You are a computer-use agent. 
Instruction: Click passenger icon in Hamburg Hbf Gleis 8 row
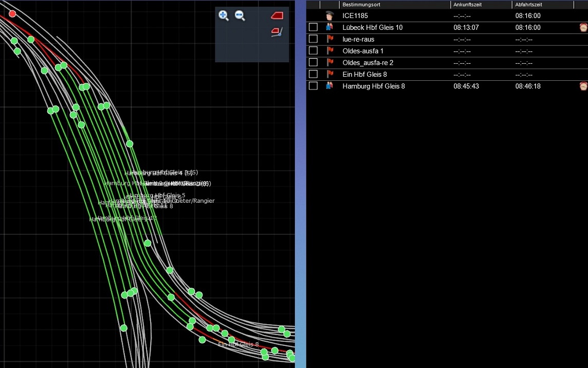click(x=329, y=85)
